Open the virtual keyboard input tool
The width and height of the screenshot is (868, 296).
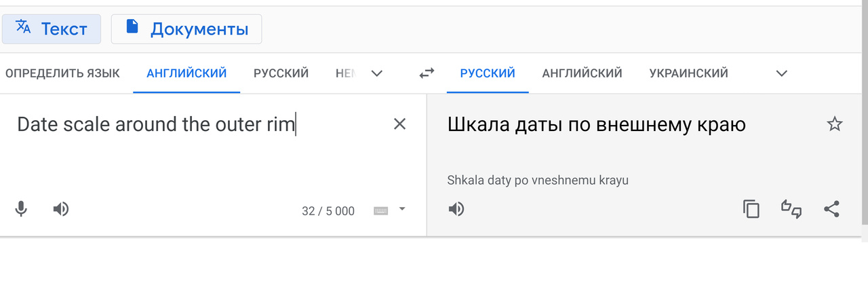click(381, 210)
